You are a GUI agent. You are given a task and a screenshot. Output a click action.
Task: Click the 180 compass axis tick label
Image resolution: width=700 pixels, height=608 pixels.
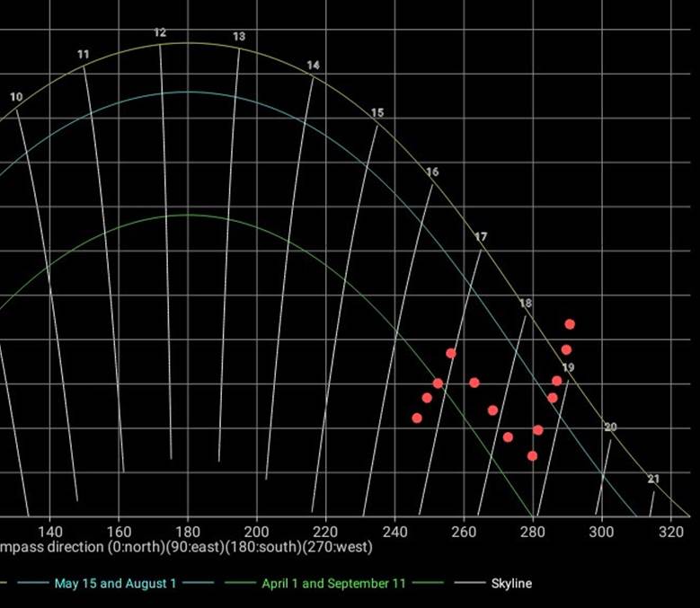click(187, 532)
